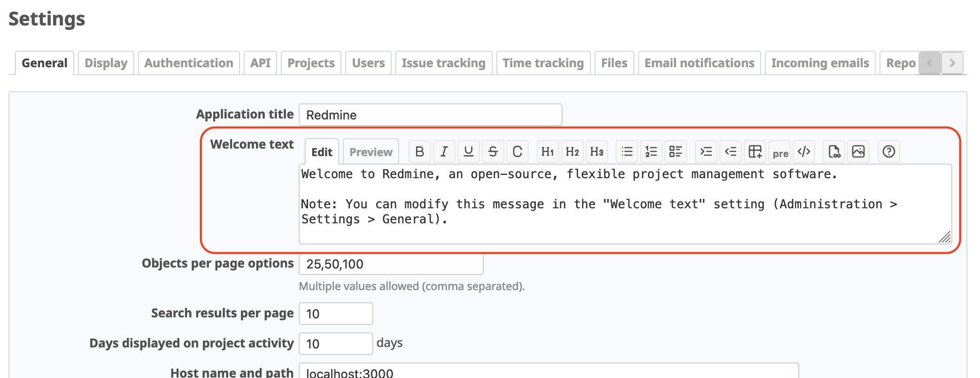Insert a table using toolbar icon
980x378 pixels.
(x=755, y=151)
